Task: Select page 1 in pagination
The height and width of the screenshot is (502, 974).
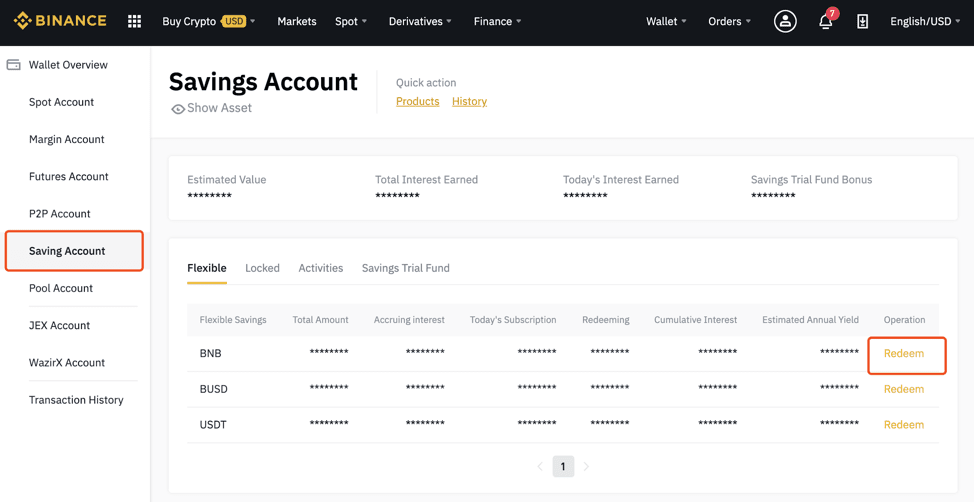Action: pyautogui.click(x=563, y=466)
